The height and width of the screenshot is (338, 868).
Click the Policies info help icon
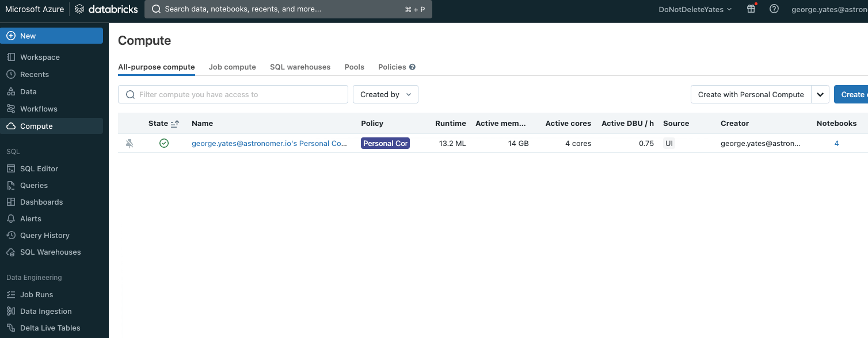(412, 67)
